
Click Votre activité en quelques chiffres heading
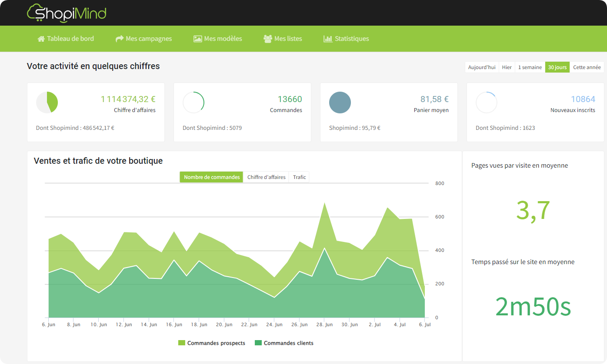pyautogui.click(x=93, y=66)
